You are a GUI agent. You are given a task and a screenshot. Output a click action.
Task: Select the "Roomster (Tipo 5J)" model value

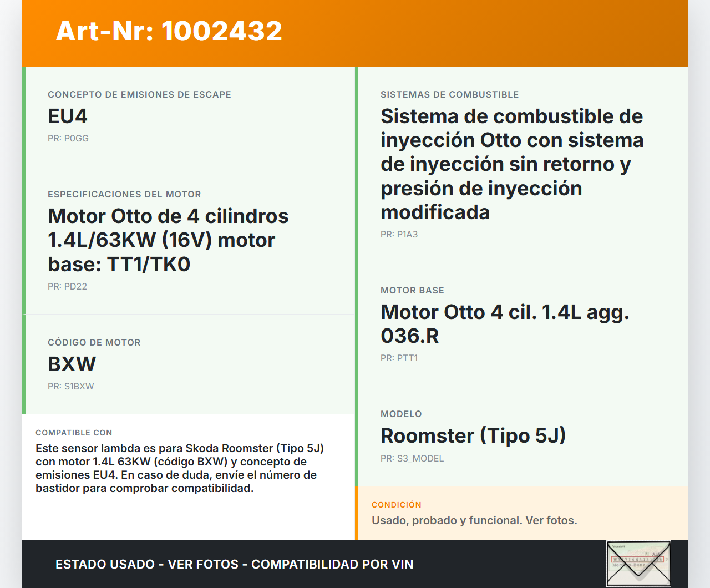[x=473, y=436]
